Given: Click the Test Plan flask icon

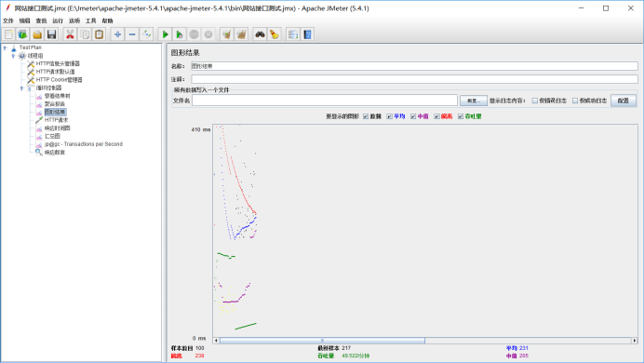Looking at the screenshot, I should click(14, 47).
